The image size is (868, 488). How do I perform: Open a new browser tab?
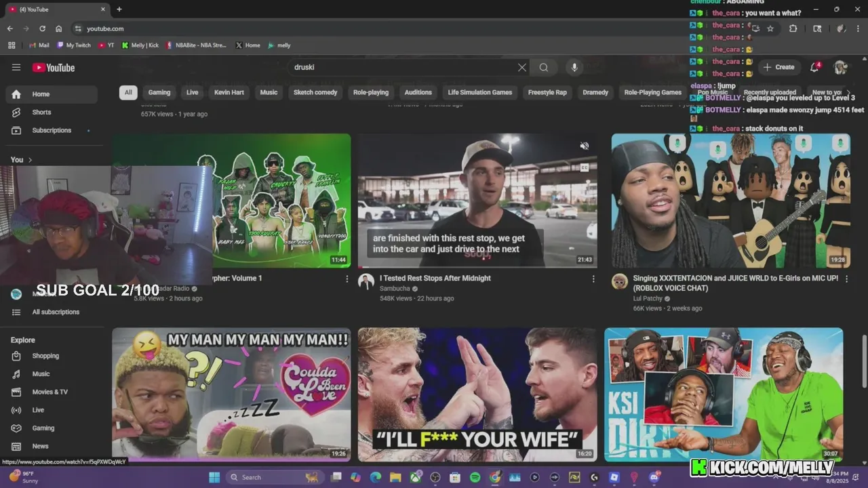click(x=119, y=9)
